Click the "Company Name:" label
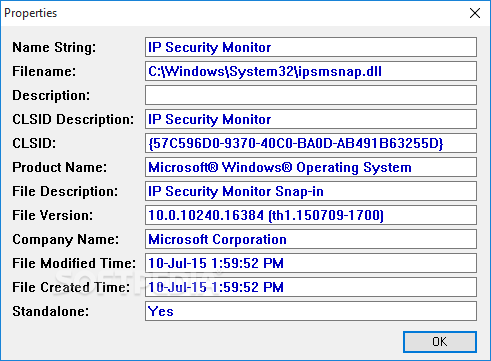 pos(66,239)
